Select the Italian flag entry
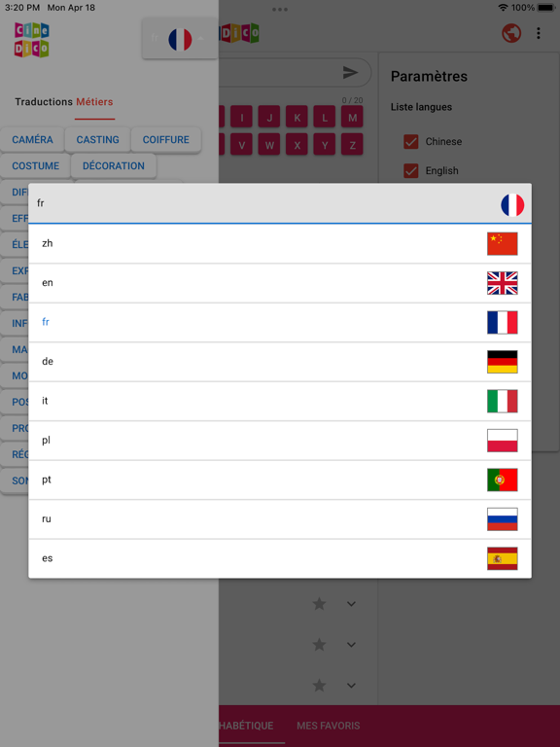 [x=502, y=401]
